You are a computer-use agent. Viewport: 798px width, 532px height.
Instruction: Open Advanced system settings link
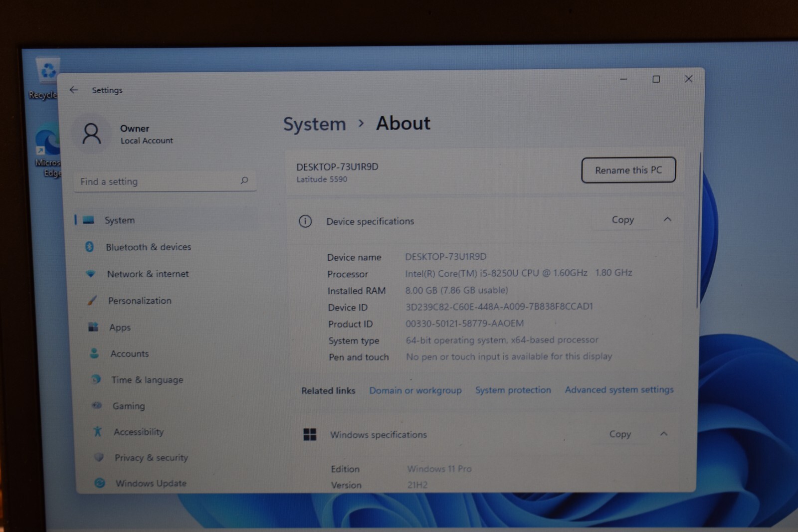[619, 389]
